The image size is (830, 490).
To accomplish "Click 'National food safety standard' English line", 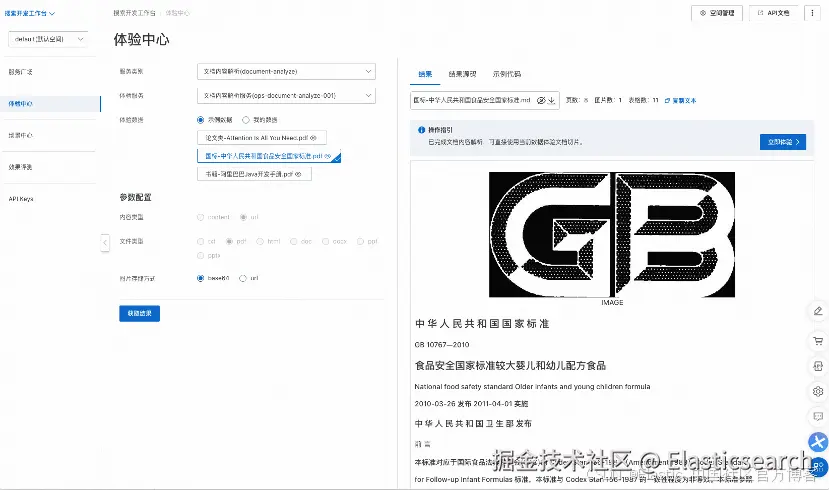I will 532,387.
